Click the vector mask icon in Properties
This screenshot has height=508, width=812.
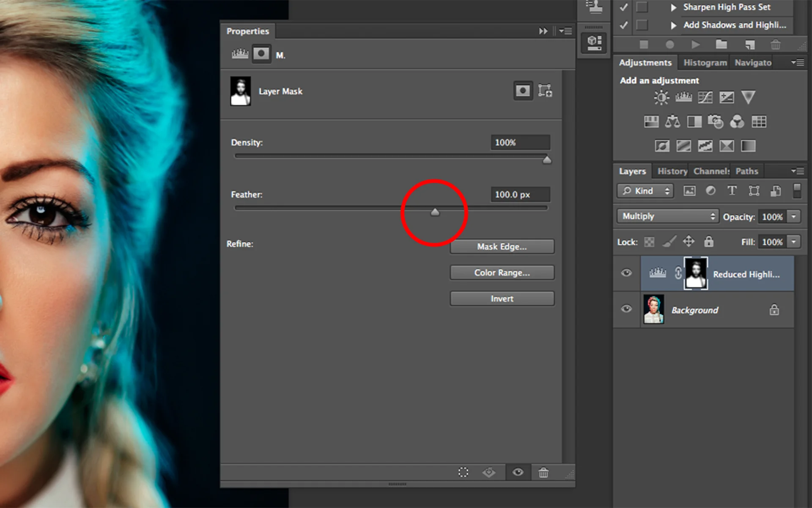pyautogui.click(x=545, y=91)
